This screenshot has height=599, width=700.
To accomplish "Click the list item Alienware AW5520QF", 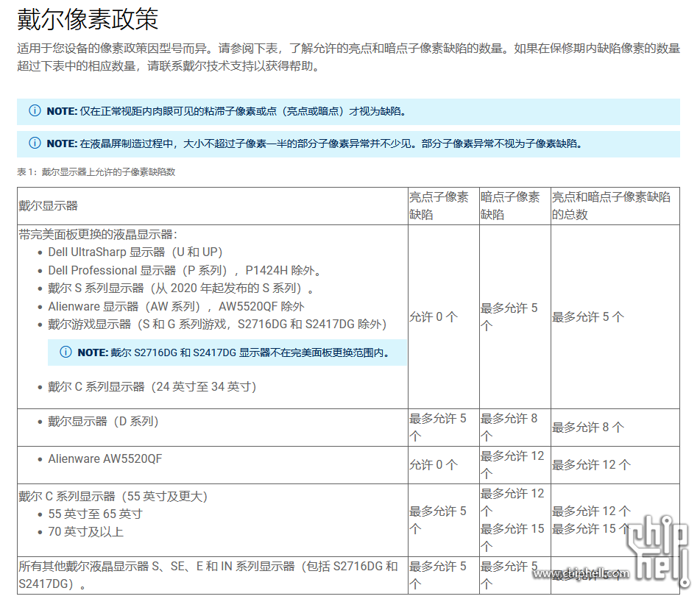I will 105,459.
